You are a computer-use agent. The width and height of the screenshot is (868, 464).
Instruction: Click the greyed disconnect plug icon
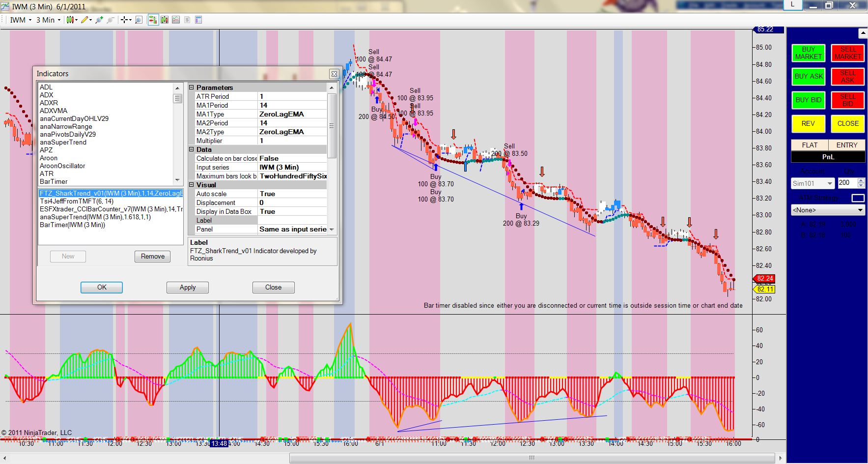(111, 20)
